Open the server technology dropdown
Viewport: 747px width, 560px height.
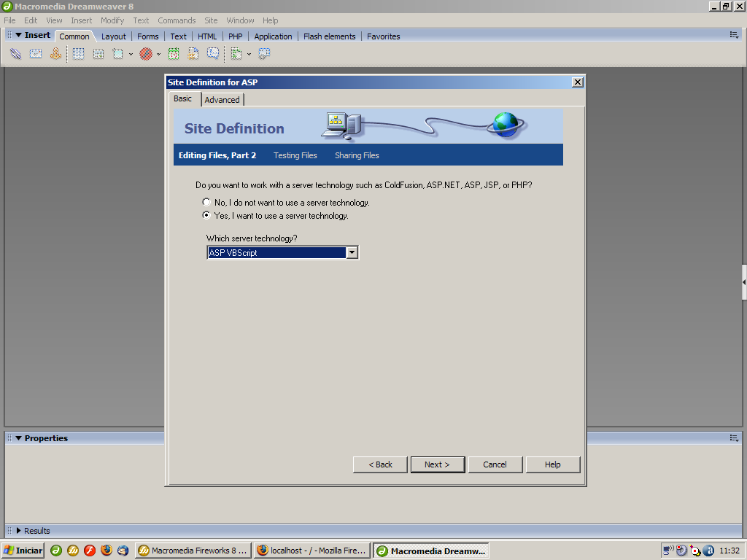(x=352, y=252)
